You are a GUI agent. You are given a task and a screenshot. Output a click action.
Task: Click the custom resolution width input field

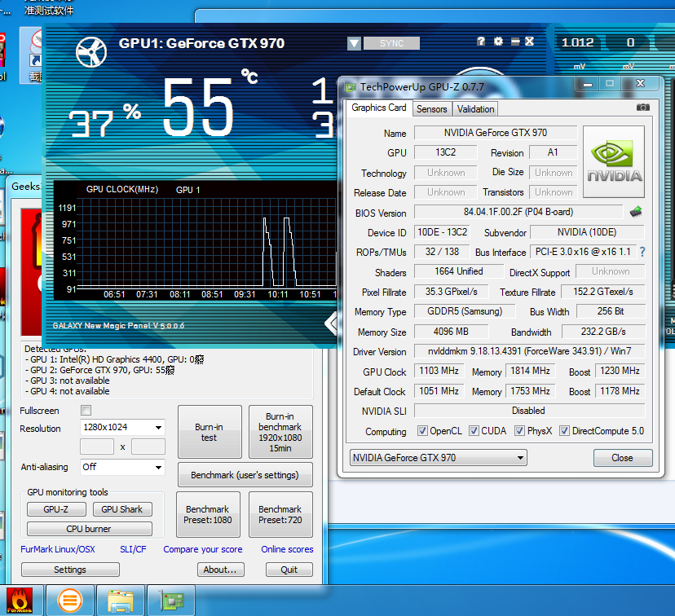coord(97,447)
